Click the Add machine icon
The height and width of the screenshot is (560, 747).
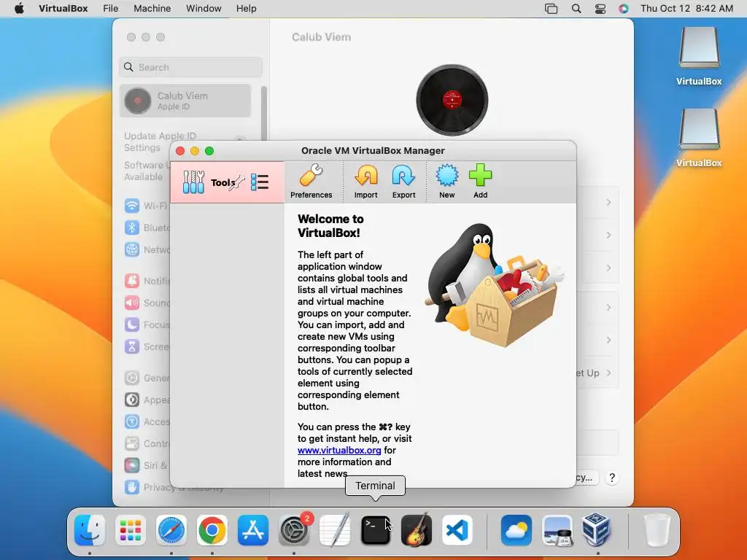pos(480,182)
